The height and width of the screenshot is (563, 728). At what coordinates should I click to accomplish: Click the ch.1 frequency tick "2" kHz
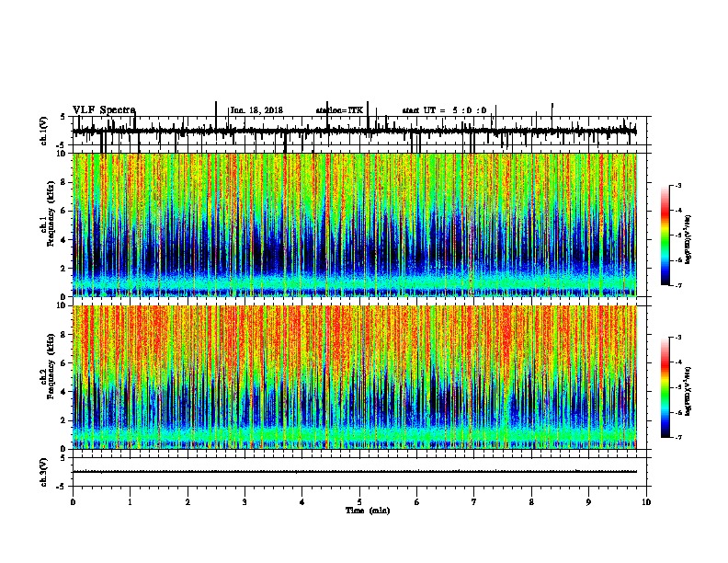point(64,268)
